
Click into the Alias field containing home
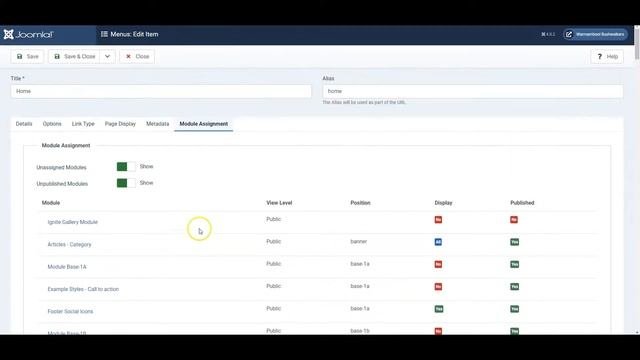473,91
